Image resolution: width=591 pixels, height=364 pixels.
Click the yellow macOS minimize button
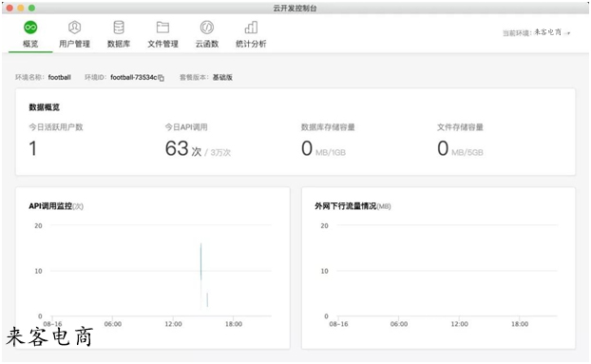[21, 8]
